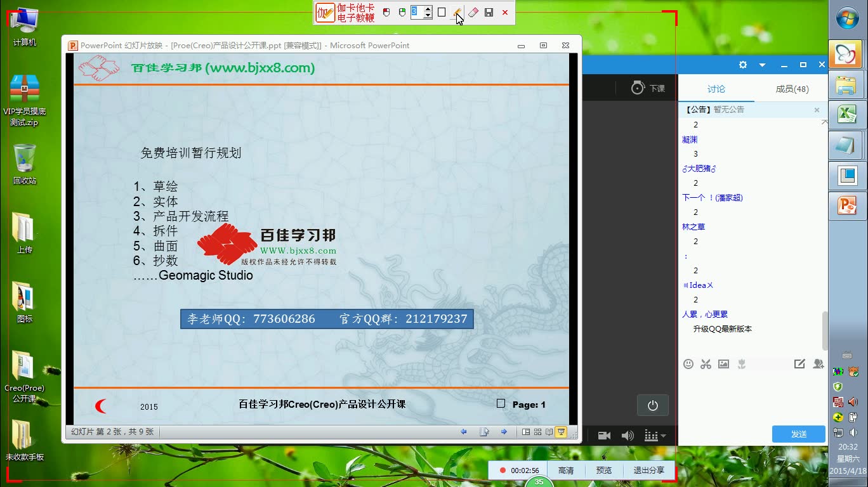Viewport: 868px width, 487px height.
Task: Switch to the 讨论 tab
Action: [x=716, y=89]
